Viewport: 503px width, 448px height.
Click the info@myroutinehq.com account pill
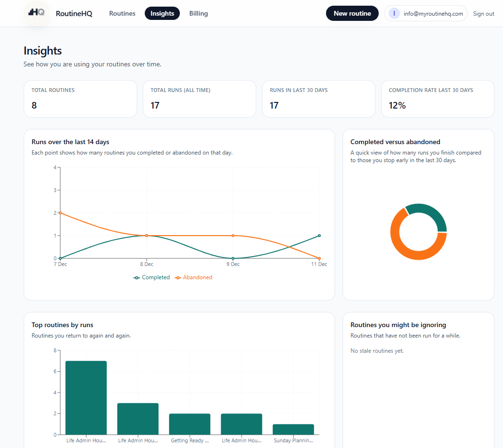click(x=426, y=13)
